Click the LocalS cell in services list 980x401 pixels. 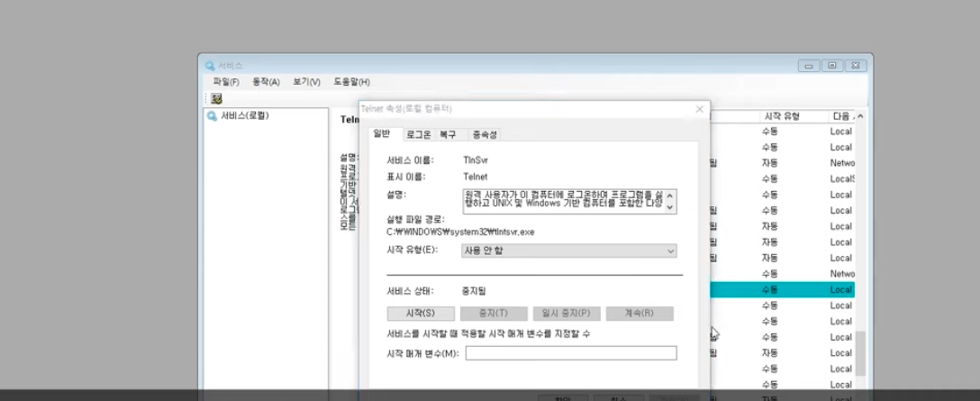(842, 179)
